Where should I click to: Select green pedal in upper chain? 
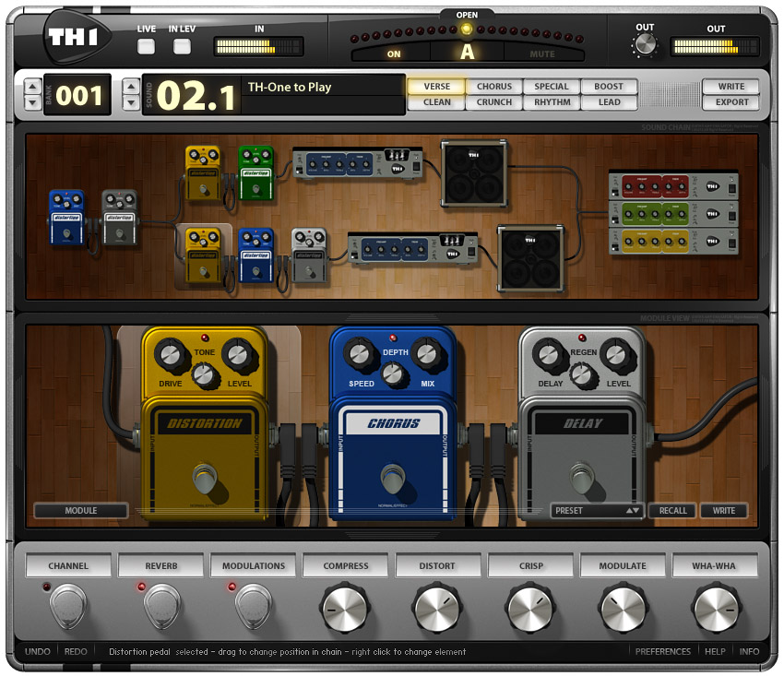pos(256,173)
